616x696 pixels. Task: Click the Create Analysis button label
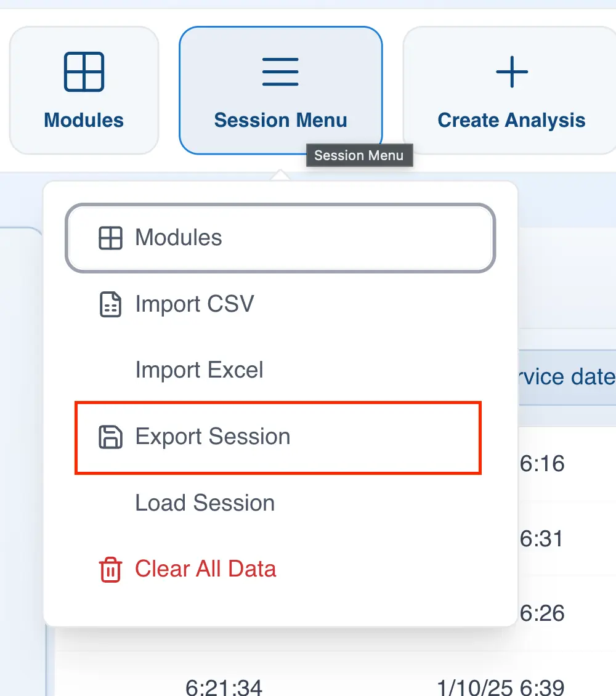[511, 120]
